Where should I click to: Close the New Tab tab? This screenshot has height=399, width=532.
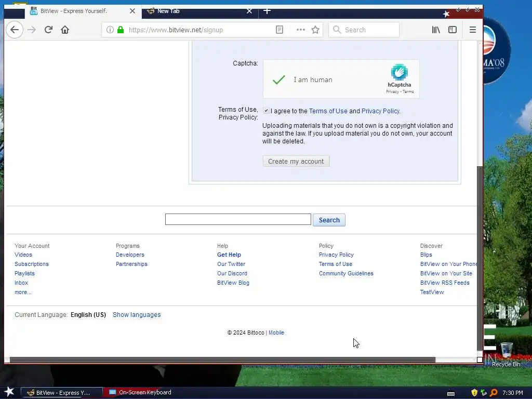tap(249, 11)
